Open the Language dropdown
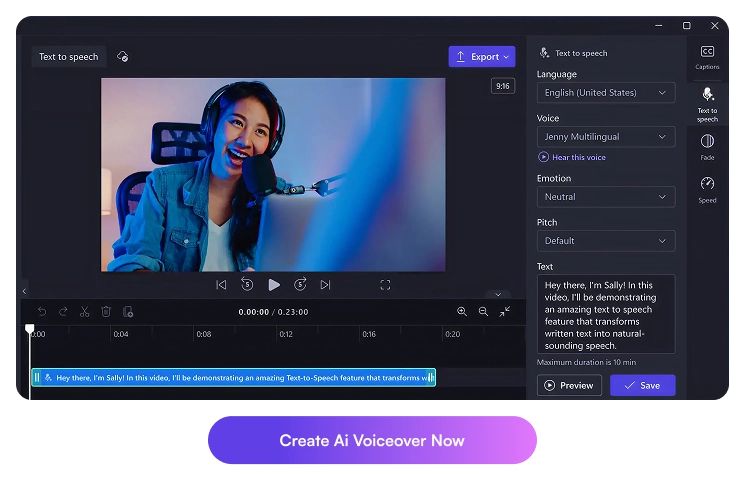Screen dimensions: 745x488 click(605, 93)
